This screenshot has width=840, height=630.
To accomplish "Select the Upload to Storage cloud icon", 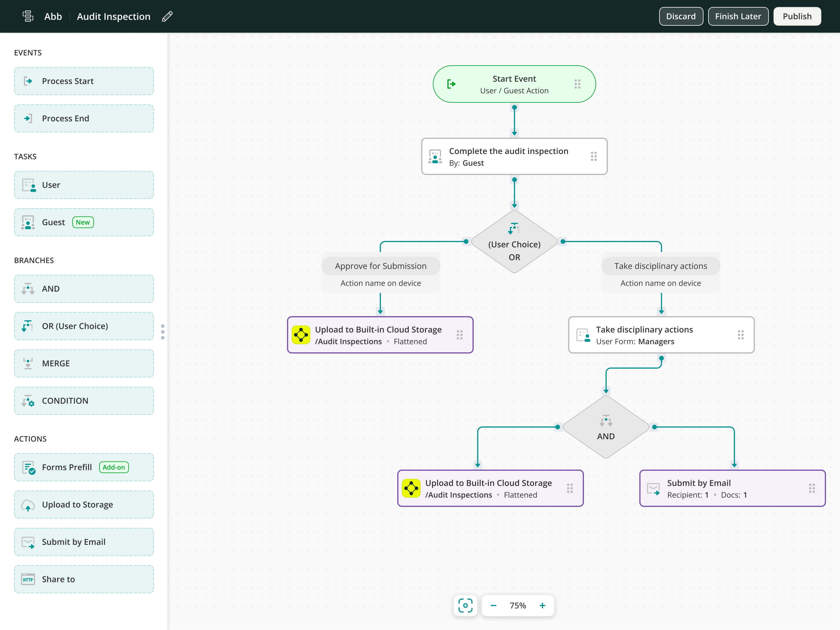I will pos(28,505).
